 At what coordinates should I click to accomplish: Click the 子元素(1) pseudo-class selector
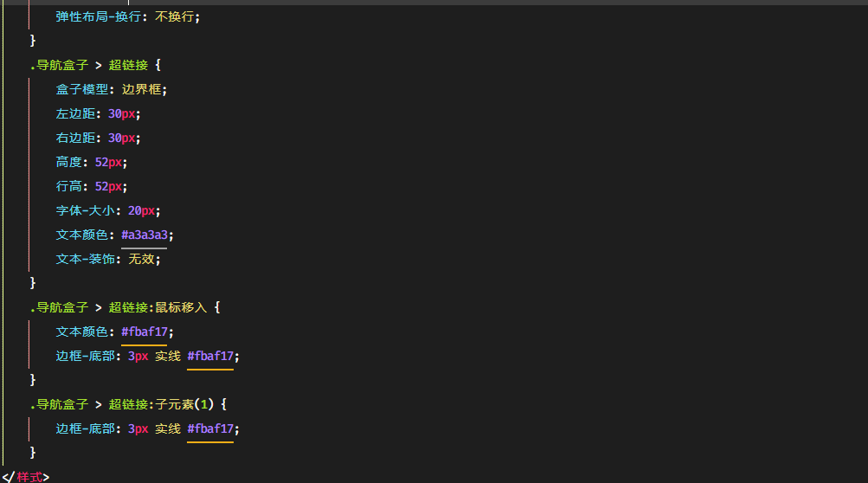183,404
